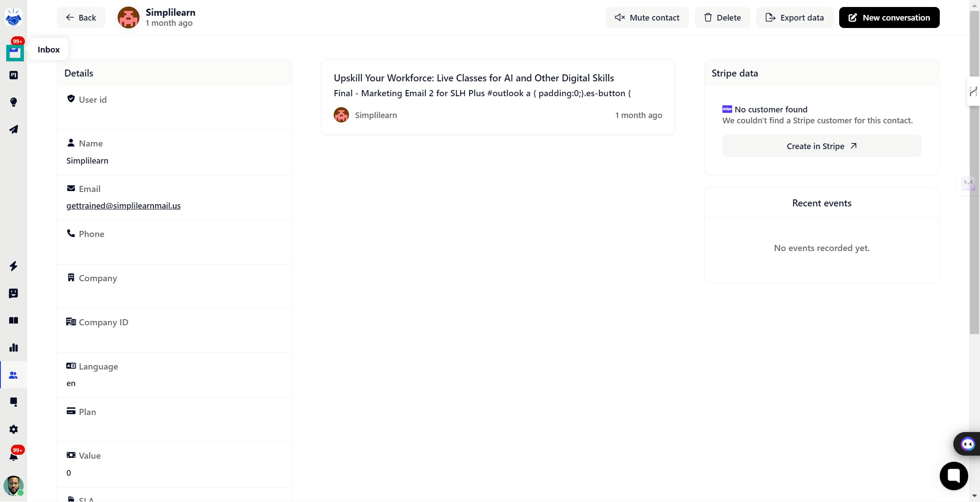Click the No customer found message
The width and height of the screenshot is (980, 502).
(x=771, y=109)
